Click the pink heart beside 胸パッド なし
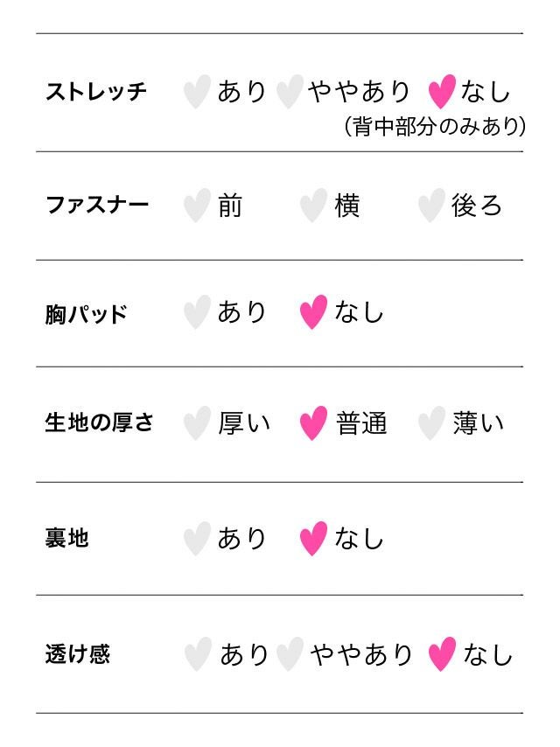 point(313,312)
